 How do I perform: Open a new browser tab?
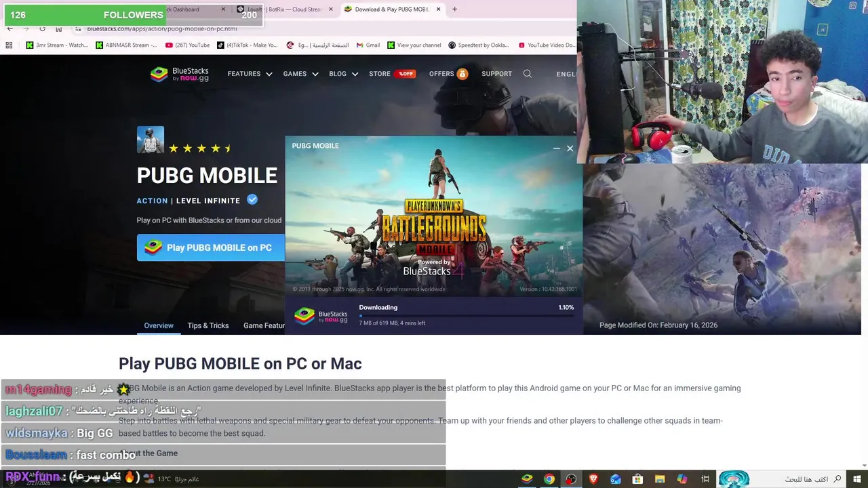(454, 9)
